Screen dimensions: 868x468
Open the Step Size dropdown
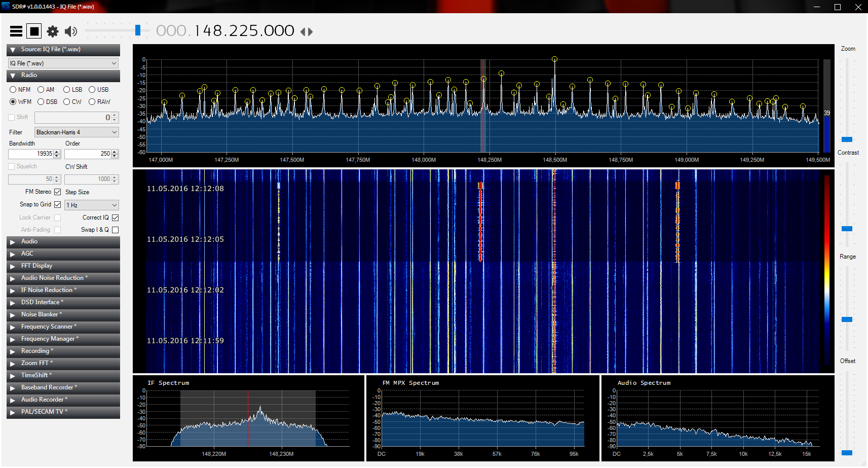(x=92, y=205)
